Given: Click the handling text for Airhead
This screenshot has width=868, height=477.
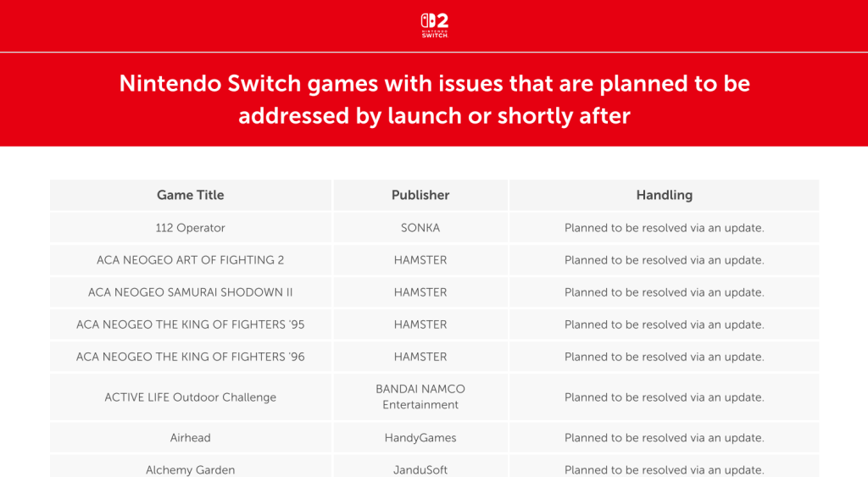Looking at the screenshot, I should coord(665,438).
